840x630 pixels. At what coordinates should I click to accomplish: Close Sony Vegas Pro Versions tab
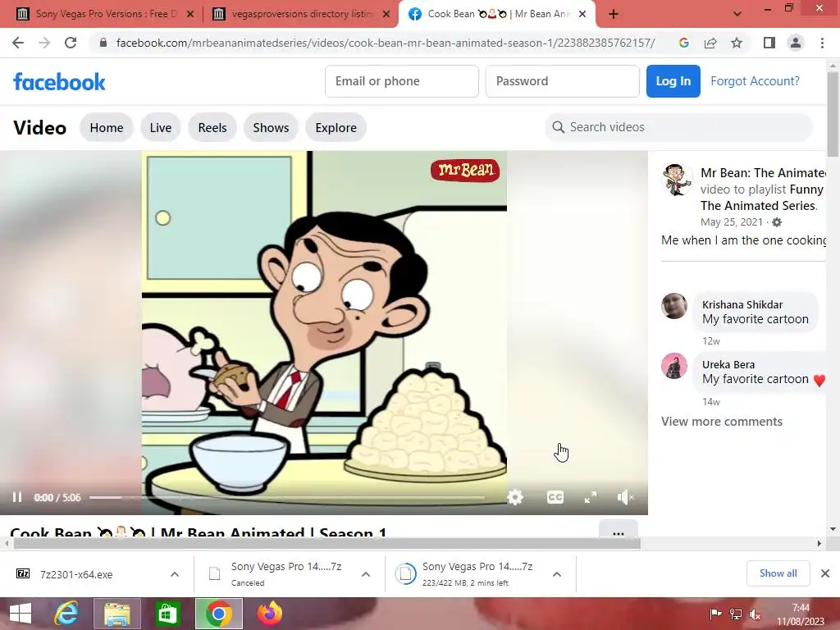[190, 15]
